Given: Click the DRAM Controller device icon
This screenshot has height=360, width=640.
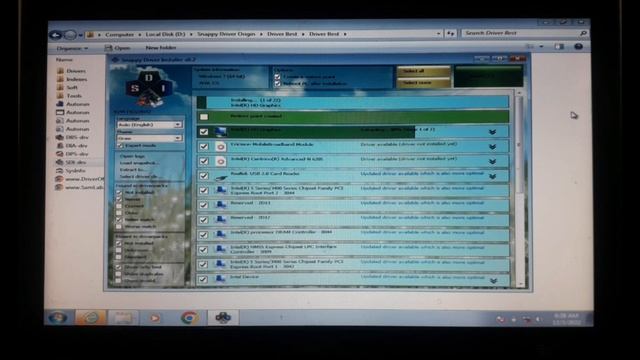Looking at the screenshot, I should click(x=221, y=235).
